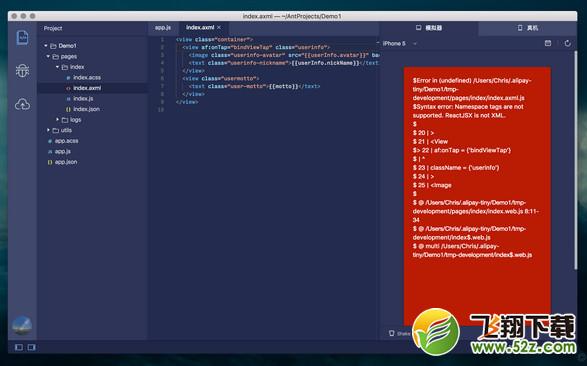
Task: Click the $Error in (undefined) error line
Action: click(x=472, y=89)
